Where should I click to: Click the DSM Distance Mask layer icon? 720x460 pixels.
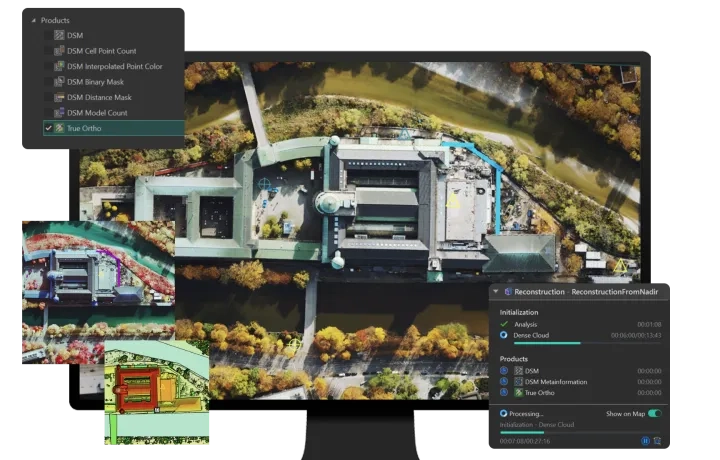pos(59,97)
